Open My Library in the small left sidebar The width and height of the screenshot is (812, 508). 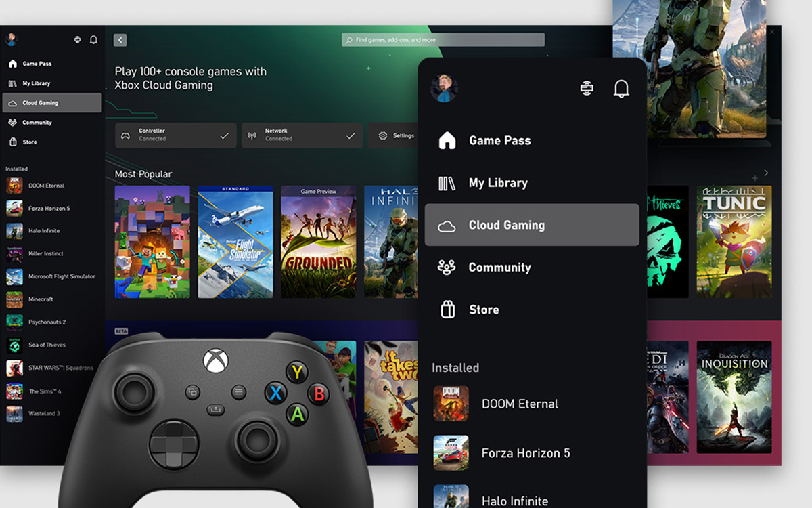52,83
